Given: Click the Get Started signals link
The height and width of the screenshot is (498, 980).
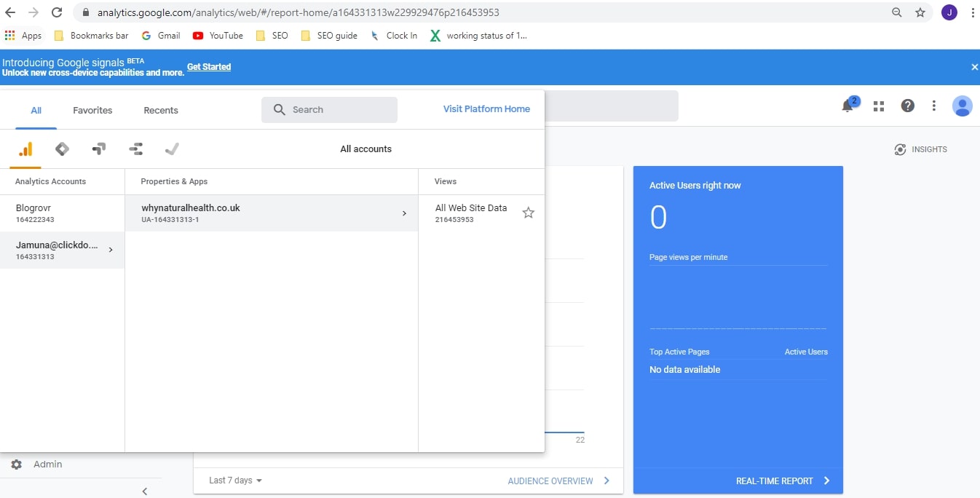Looking at the screenshot, I should point(209,66).
